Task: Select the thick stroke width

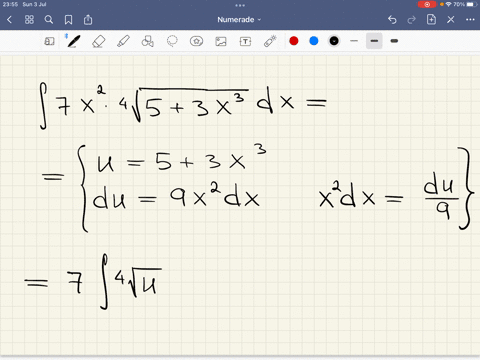Action: [x=394, y=41]
